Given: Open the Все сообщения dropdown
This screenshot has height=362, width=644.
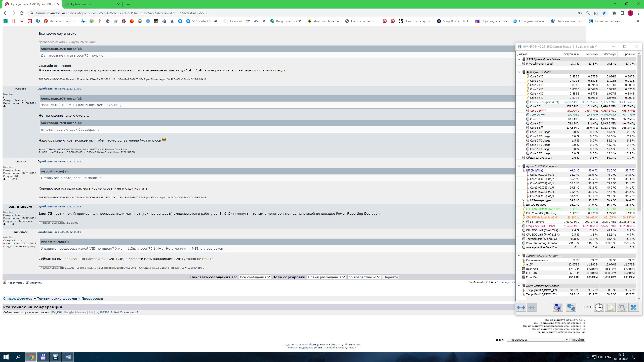Looking at the screenshot, I should click(255, 277).
